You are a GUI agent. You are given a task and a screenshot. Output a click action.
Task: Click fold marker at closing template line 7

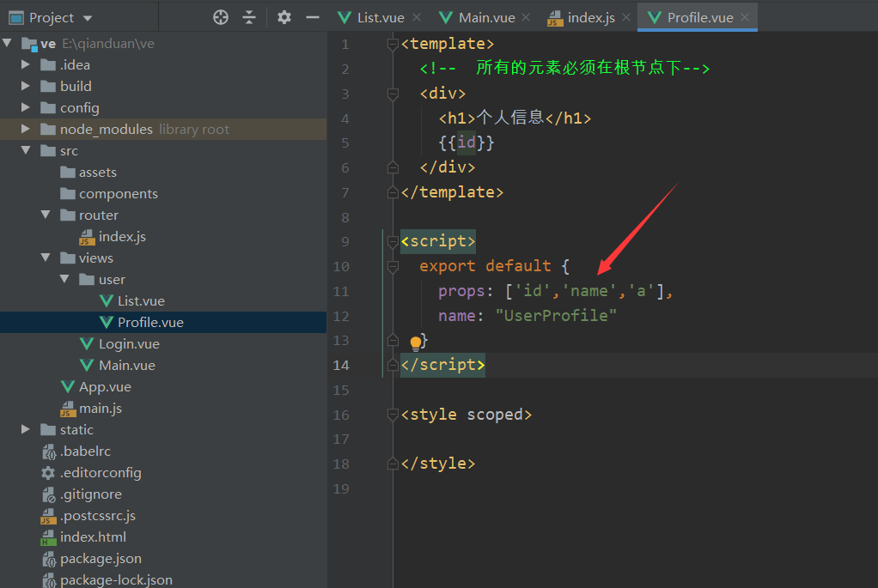(393, 192)
